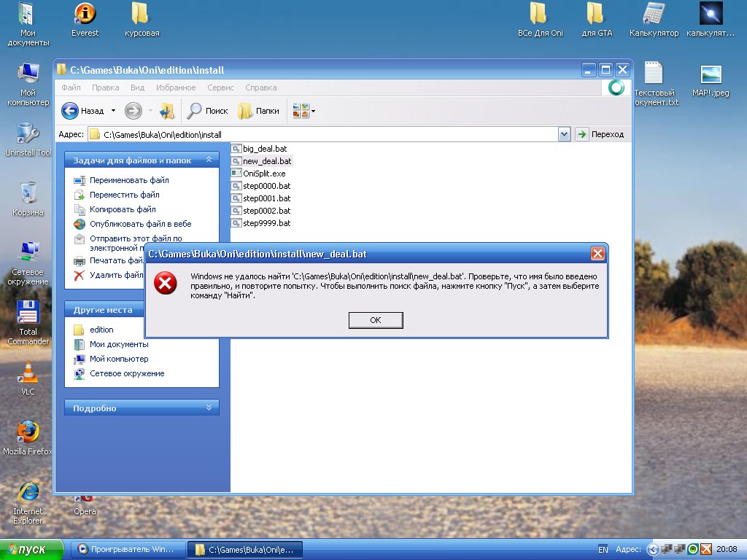Close the new_deal.bat error dialog

pos(597,254)
